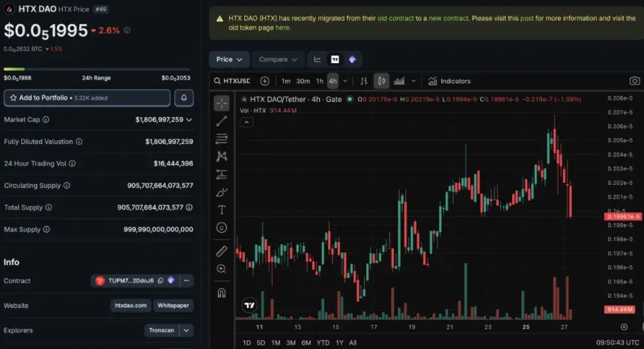Open the Price dropdown
Screen dimensions: 644x349
click(x=228, y=59)
